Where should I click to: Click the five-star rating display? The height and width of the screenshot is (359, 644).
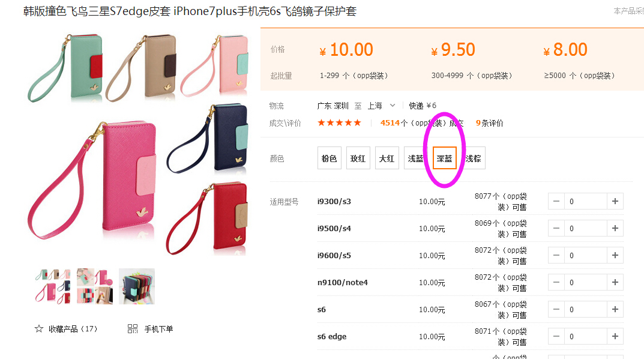pos(339,123)
